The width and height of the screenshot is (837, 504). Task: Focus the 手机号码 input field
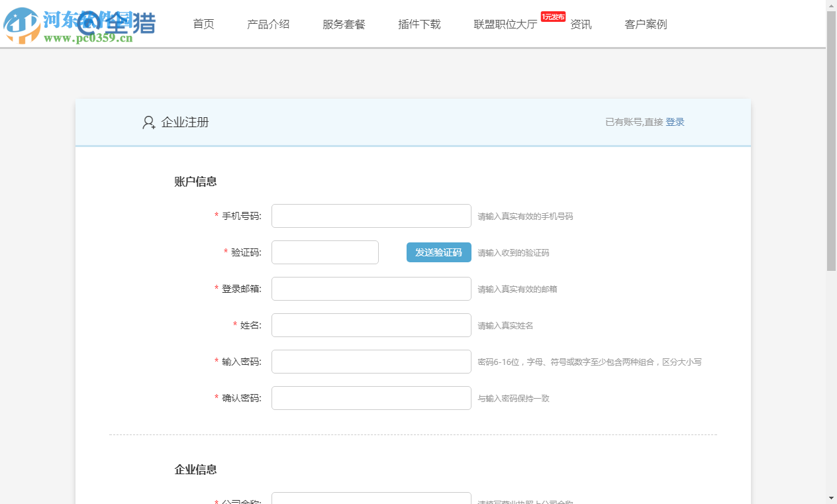(x=371, y=216)
